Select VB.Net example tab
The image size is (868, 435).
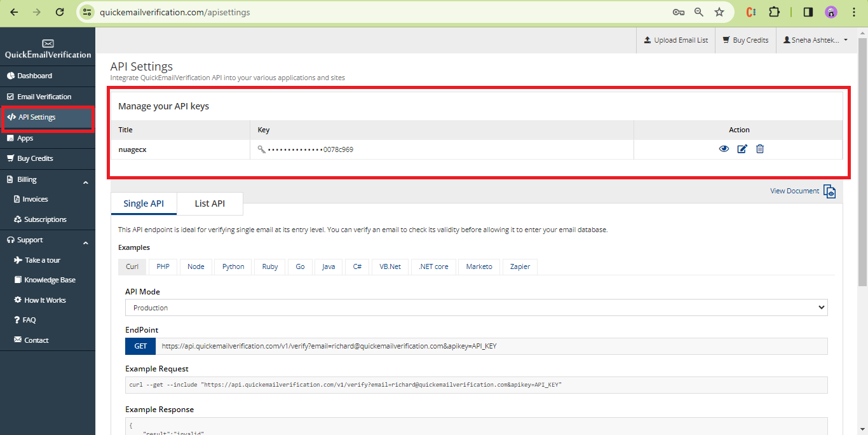(x=390, y=266)
